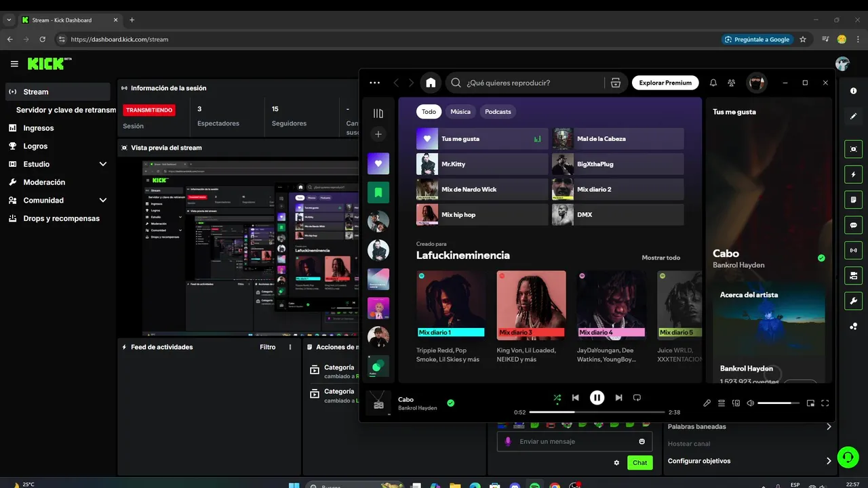The height and width of the screenshot is (488, 868).
Task: Toggle liked checkmark next to Cabo in player bar
Action: coord(450,403)
